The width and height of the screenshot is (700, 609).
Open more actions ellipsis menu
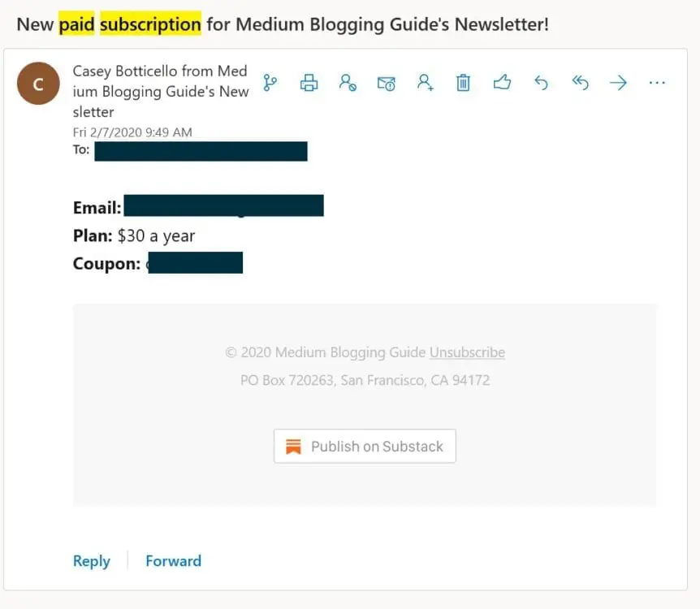click(x=657, y=83)
